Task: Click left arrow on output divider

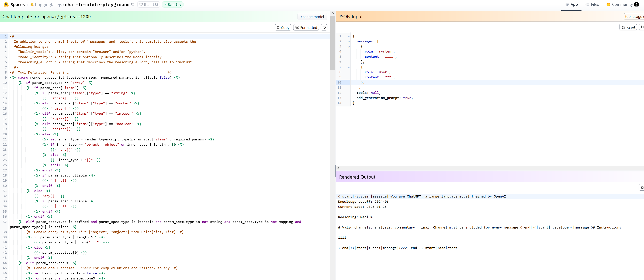Action: 338,168
